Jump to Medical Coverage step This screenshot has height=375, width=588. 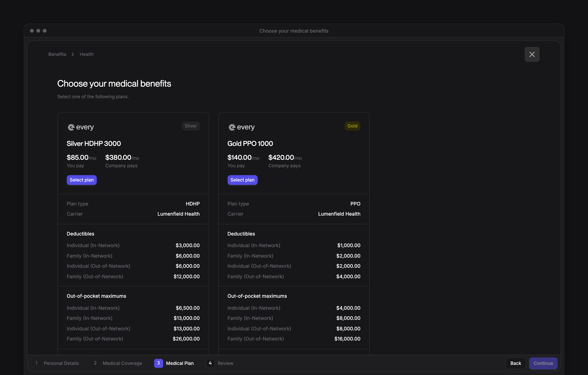click(122, 363)
